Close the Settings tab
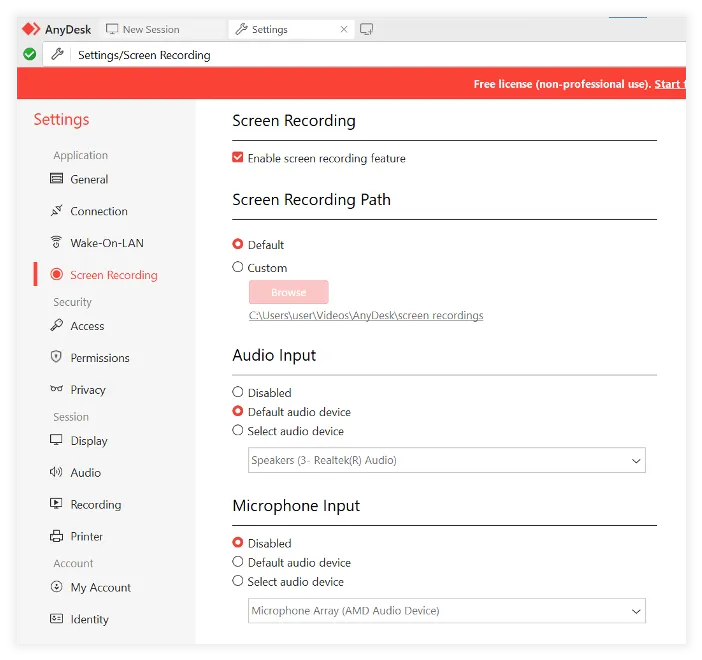Screen dimensions: 702x660 click(x=344, y=29)
